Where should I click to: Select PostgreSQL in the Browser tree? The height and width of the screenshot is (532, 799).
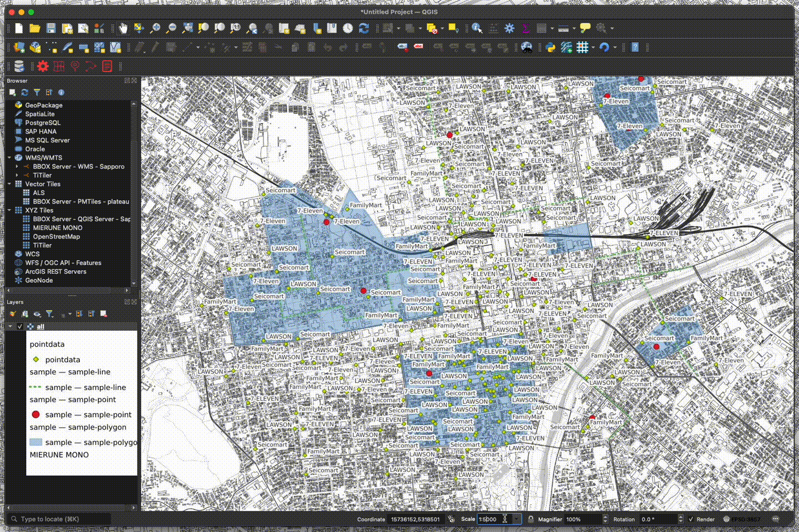[x=42, y=123]
